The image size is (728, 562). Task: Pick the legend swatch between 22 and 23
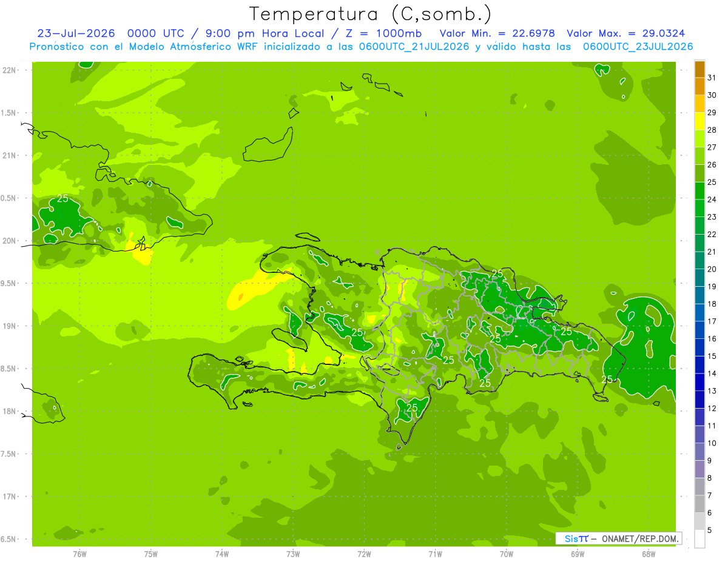[699, 226]
